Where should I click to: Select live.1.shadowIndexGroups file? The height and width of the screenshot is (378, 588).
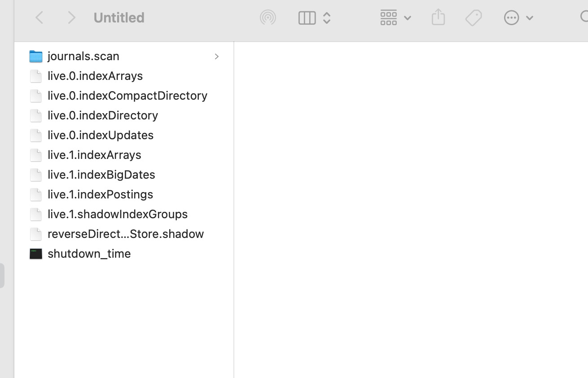(118, 214)
